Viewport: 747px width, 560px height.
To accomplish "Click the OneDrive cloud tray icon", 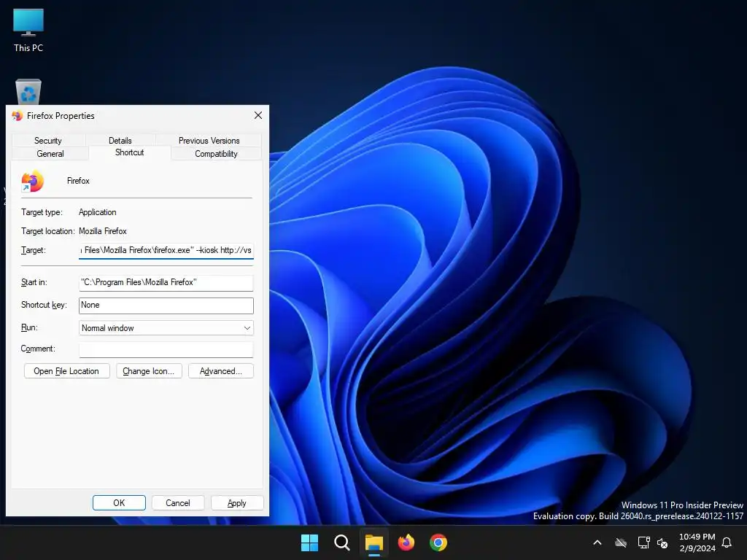I will tap(620, 542).
